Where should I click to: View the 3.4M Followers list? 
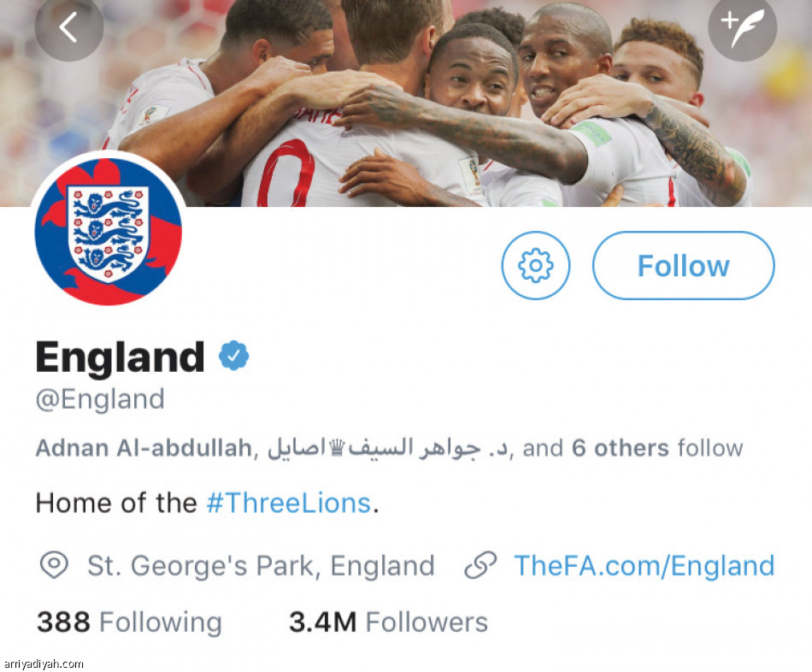[388, 622]
